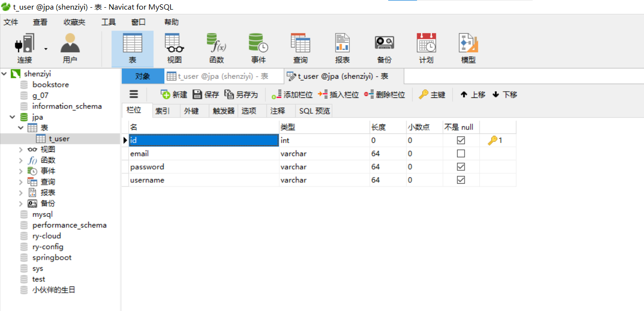Collapse the shenziyi connection node
The image size is (644, 311).
[x=4, y=73]
